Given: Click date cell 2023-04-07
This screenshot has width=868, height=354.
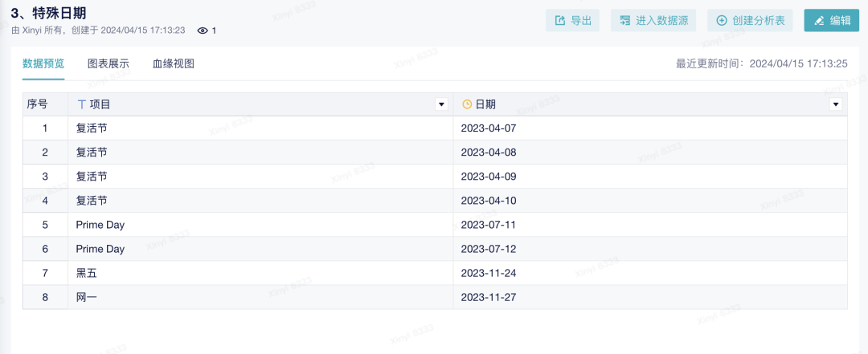Looking at the screenshot, I should 650,128.
